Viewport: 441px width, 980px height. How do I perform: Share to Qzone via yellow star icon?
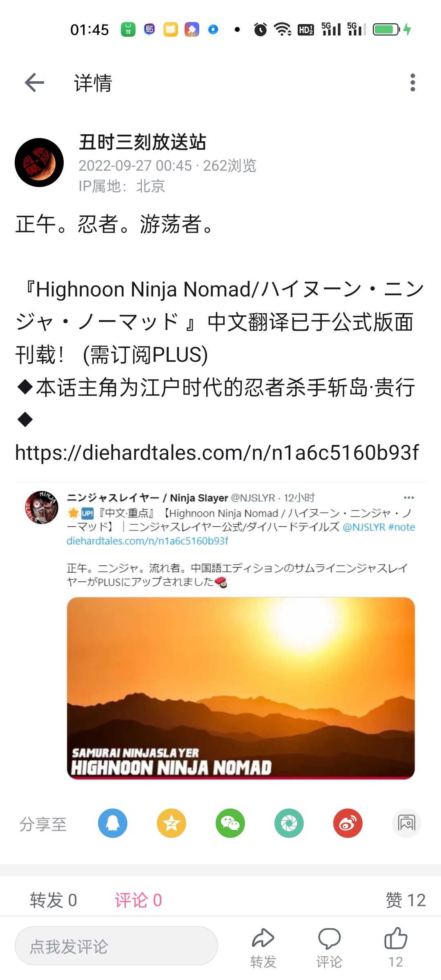coord(171,823)
